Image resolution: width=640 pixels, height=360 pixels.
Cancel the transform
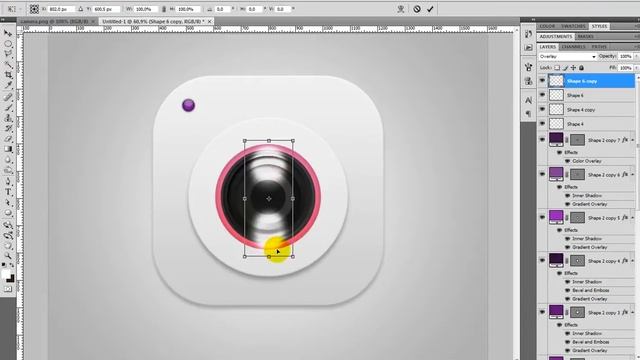tap(417, 9)
